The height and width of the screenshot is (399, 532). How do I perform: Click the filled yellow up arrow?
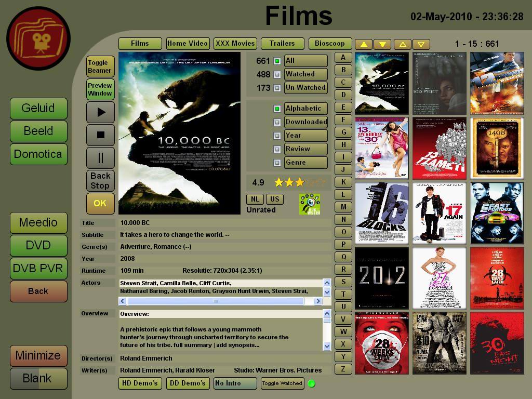[x=364, y=45]
